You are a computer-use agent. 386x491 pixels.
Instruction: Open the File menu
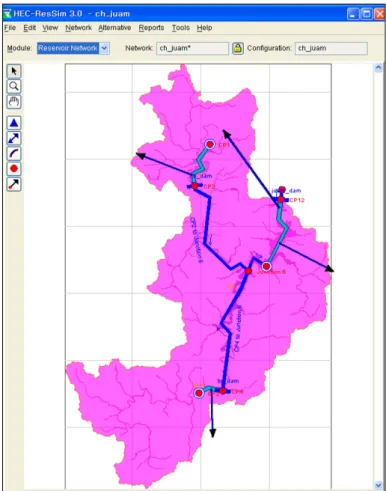coord(10,28)
